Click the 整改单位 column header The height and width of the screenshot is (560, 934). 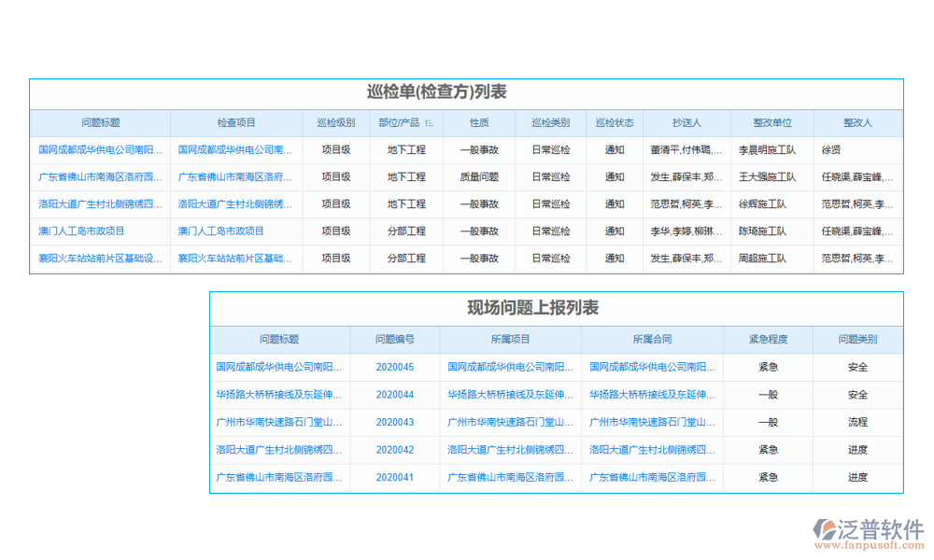click(771, 123)
